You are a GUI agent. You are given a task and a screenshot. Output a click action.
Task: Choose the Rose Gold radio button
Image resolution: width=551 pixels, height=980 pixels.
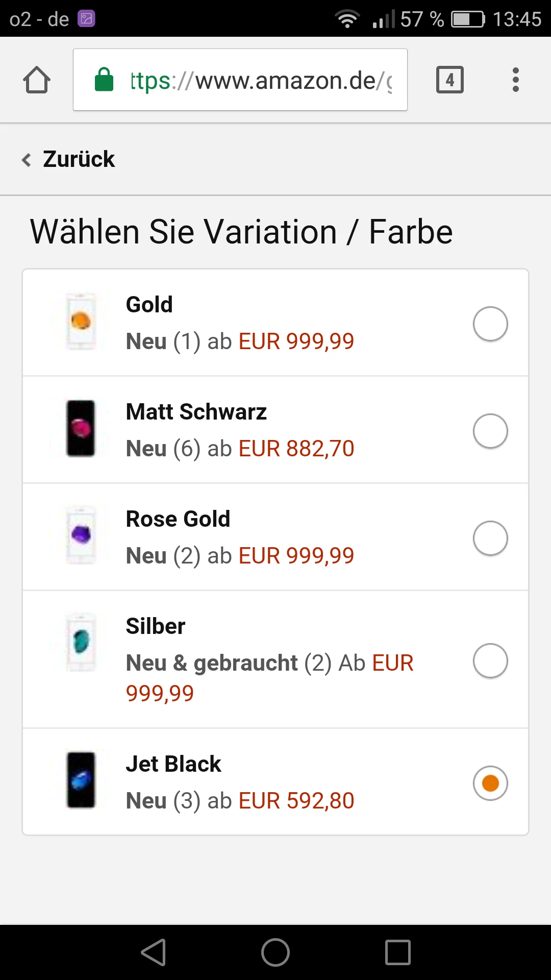490,538
